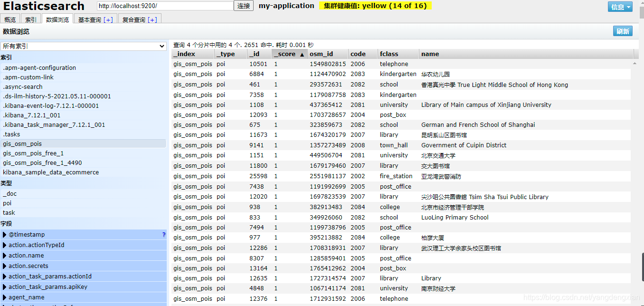Image resolution: width=644 pixels, height=306 pixels.
Task: Switch to the 概览 tab
Action: point(10,19)
